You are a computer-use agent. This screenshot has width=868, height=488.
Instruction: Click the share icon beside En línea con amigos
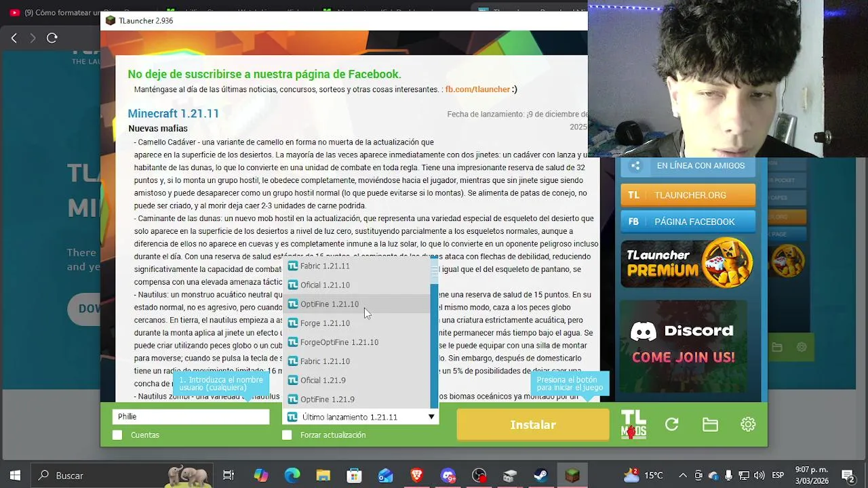635,165
